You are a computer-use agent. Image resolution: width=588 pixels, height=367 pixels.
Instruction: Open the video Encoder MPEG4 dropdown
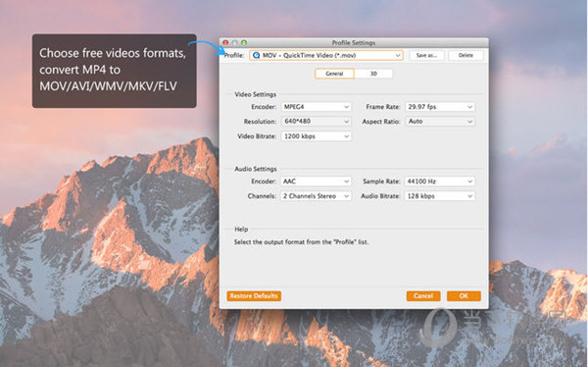[317, 107]
